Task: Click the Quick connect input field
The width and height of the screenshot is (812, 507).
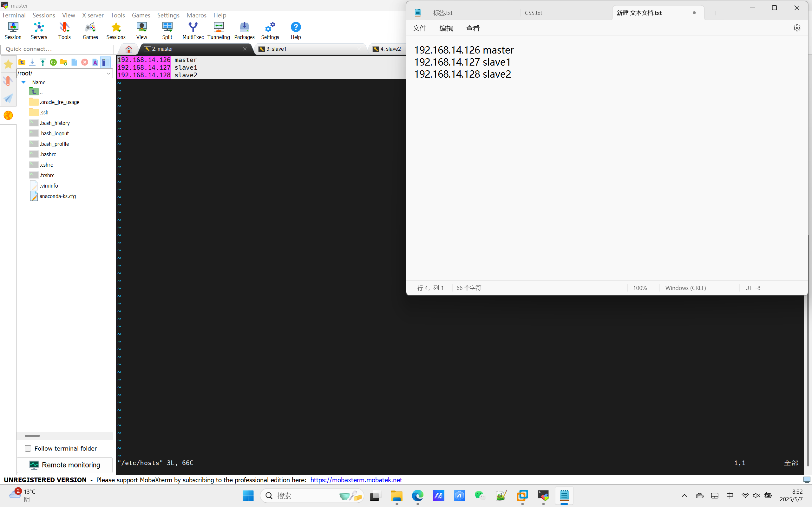Action: click(x=57, y=49)
